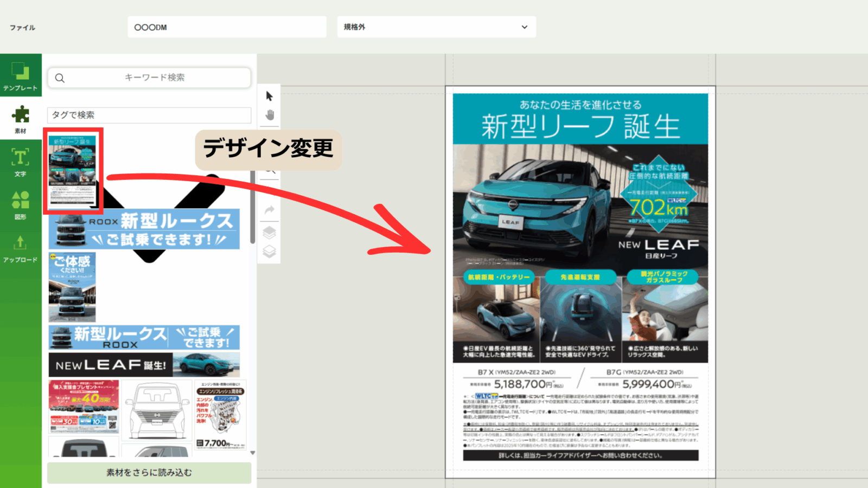Viewport: 868px width, 488px height.
Task: Click the タグで検索 tag search field
Action: tap(149, 115)
